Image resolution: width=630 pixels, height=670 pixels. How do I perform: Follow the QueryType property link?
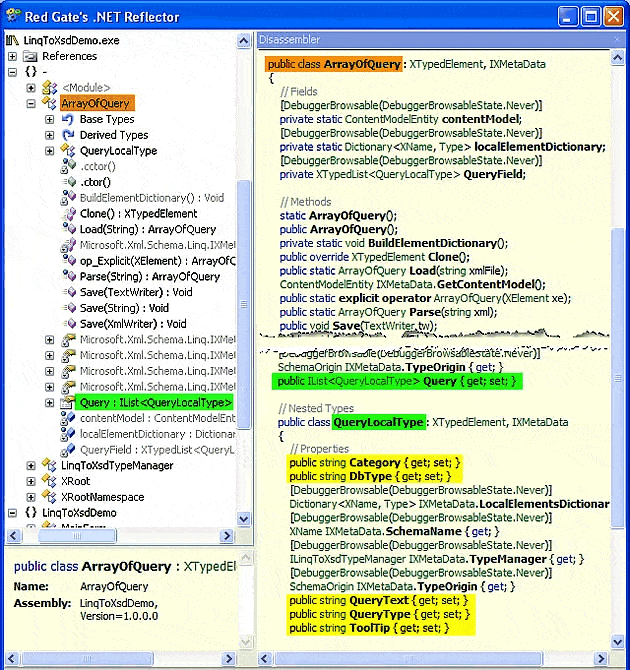click(x=380, y=614)
